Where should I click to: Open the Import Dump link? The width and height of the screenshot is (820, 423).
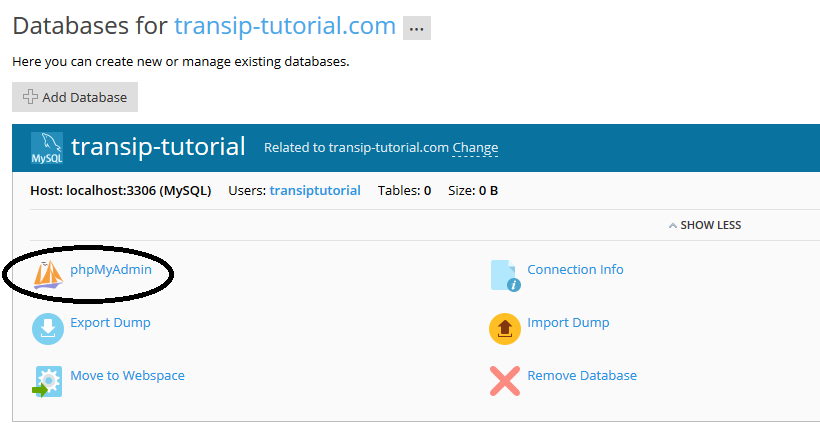coord(568,323)
